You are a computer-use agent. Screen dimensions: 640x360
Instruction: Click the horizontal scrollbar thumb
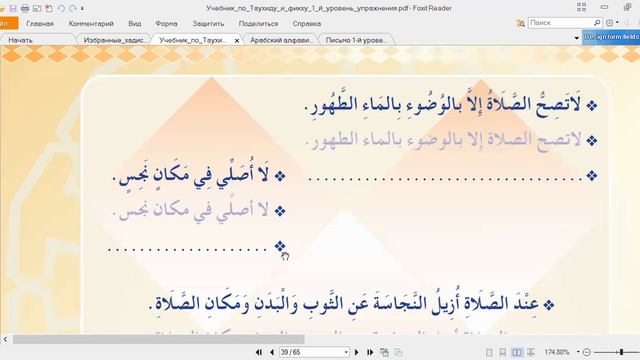click(158, 339)
